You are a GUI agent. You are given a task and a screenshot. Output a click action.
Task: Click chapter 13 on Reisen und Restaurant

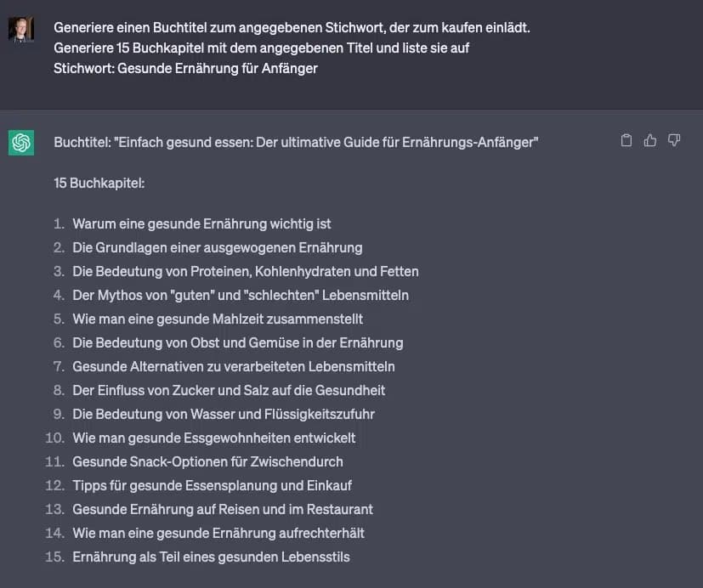click(x=223, y=509)
